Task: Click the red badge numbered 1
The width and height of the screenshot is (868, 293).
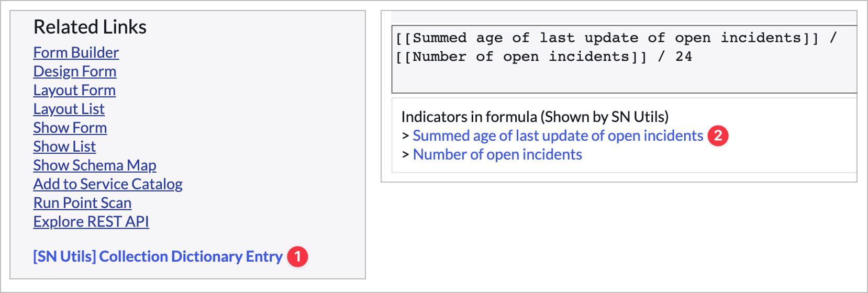Action: 298,257
